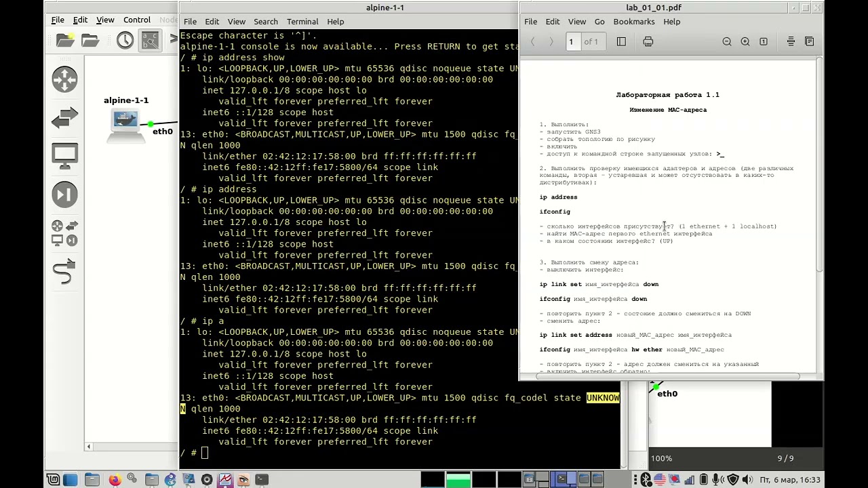Click "Лабораторная работа 1.1" heading in PDF
Screen dimensions: 868x488
667,95
